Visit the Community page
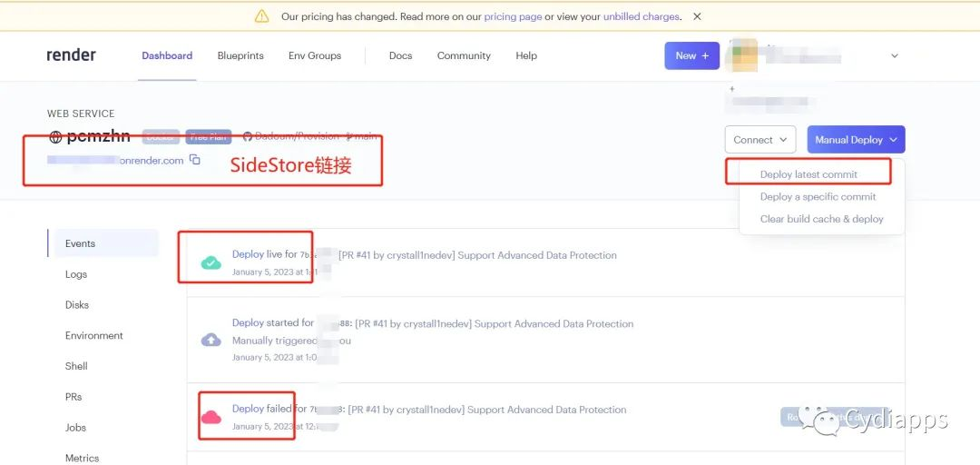Viewport: 980px width, 465px height. point(464,55)
